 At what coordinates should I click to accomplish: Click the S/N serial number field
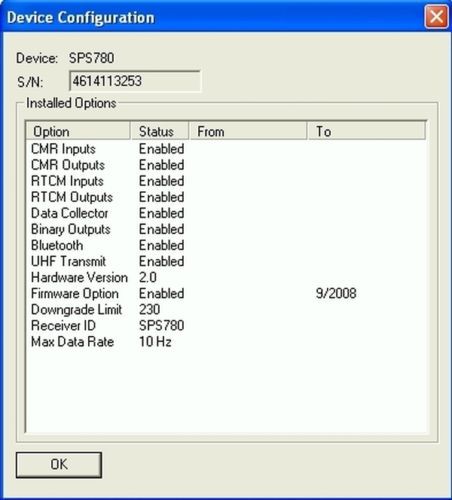point(135,81)
